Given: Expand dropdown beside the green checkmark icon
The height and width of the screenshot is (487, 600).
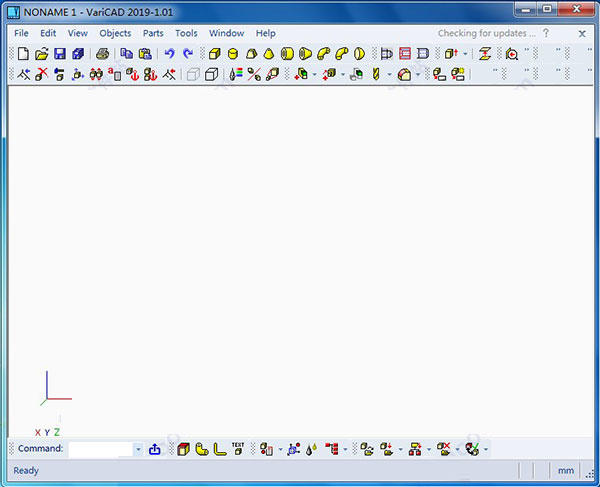Looking at the screenshot, I should pos(486,449).
